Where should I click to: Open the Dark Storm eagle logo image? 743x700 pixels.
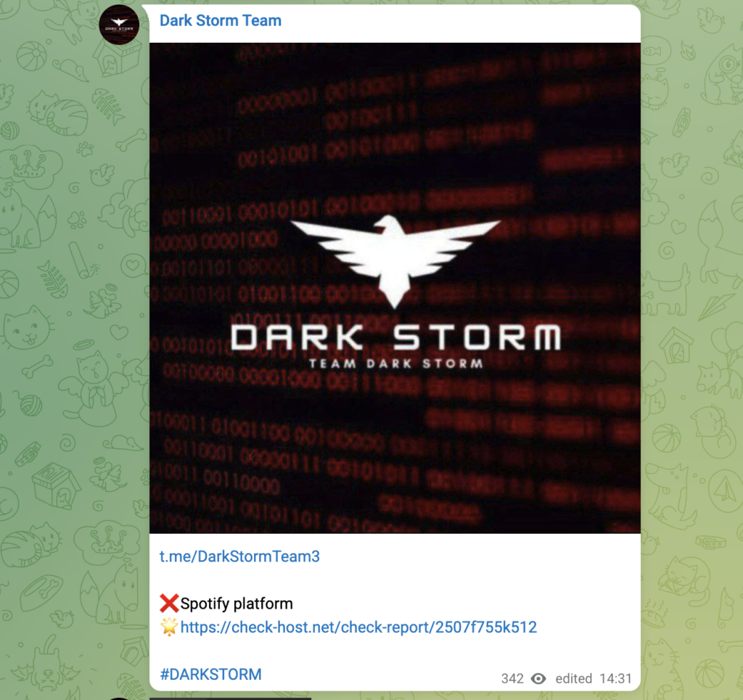pos(395,288)
